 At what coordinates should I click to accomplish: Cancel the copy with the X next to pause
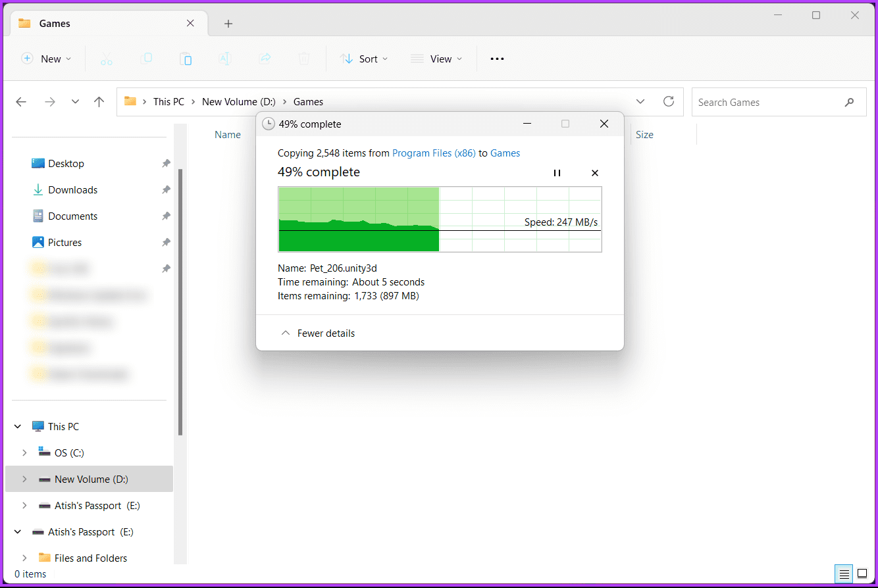[595, 173]
